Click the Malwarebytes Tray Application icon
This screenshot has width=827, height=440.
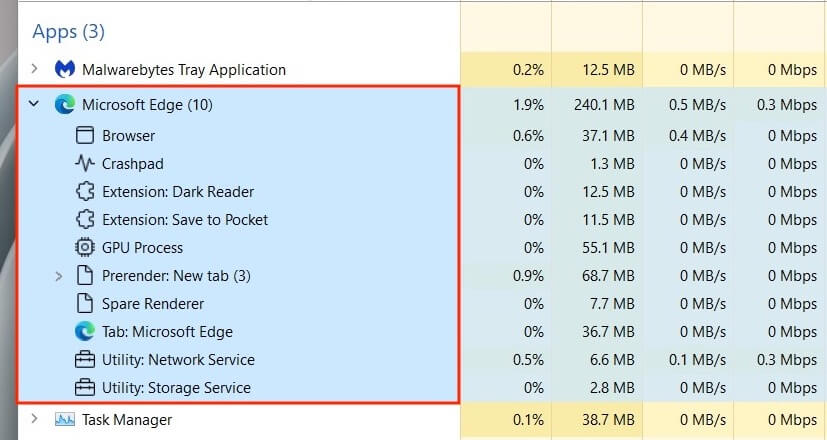(x=65, y=70)
